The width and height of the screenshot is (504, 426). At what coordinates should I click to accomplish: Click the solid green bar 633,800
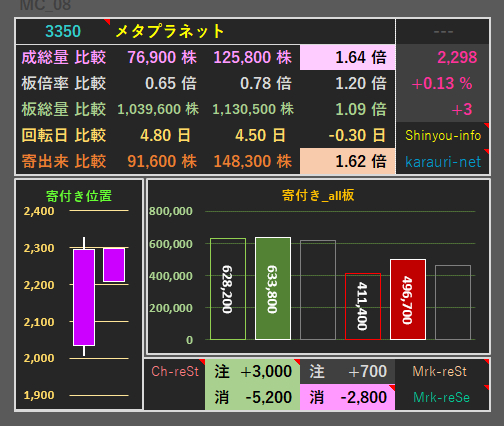point(273,289)
